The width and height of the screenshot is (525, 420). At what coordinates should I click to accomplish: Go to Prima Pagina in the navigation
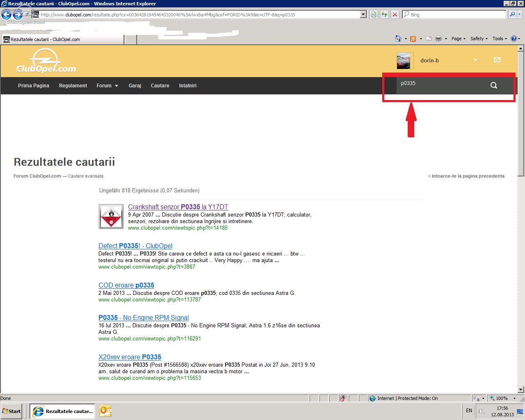click(x=34, y=86)
